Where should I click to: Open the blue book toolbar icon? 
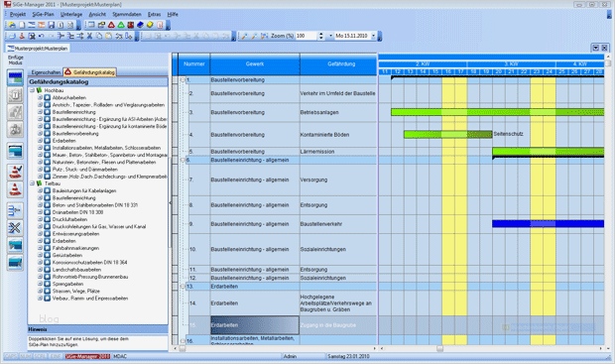coord(140,25)
